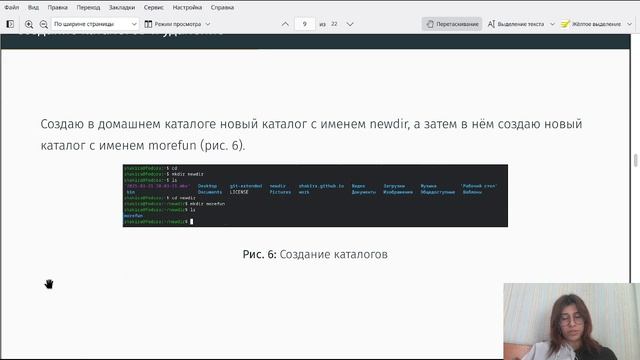Select the Выделение текста tool

click(516, 24)
